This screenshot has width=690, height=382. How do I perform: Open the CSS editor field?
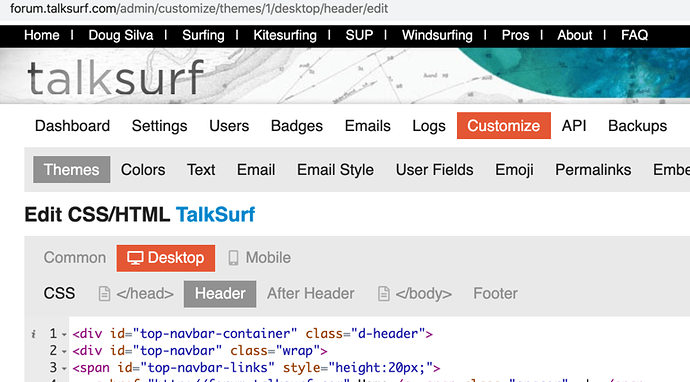tap(59, 294)
